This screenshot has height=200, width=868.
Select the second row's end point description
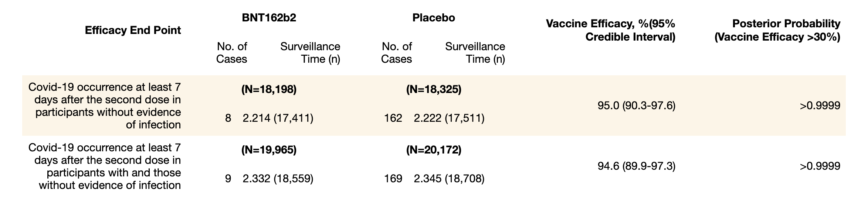tap(105, 166)
